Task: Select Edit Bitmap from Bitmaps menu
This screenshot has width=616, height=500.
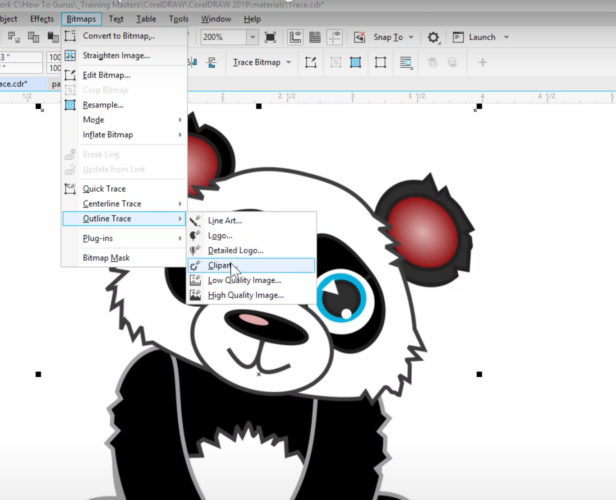Action: pyautogui.click(x=124, y=75)
